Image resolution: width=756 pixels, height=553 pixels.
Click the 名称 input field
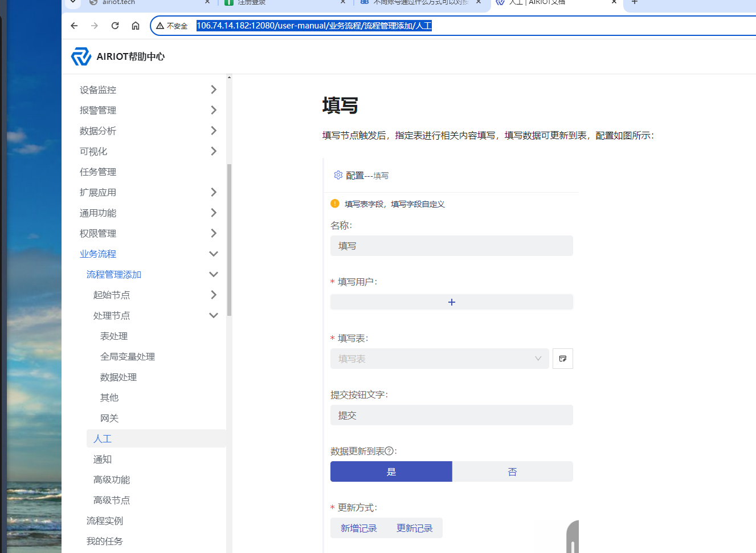click(452, 246)
